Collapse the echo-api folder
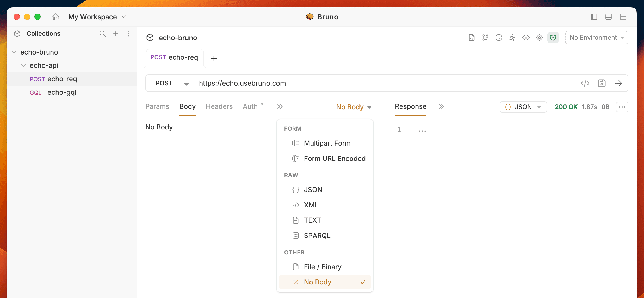The image size is (644, 298). (x=23, y=65)
